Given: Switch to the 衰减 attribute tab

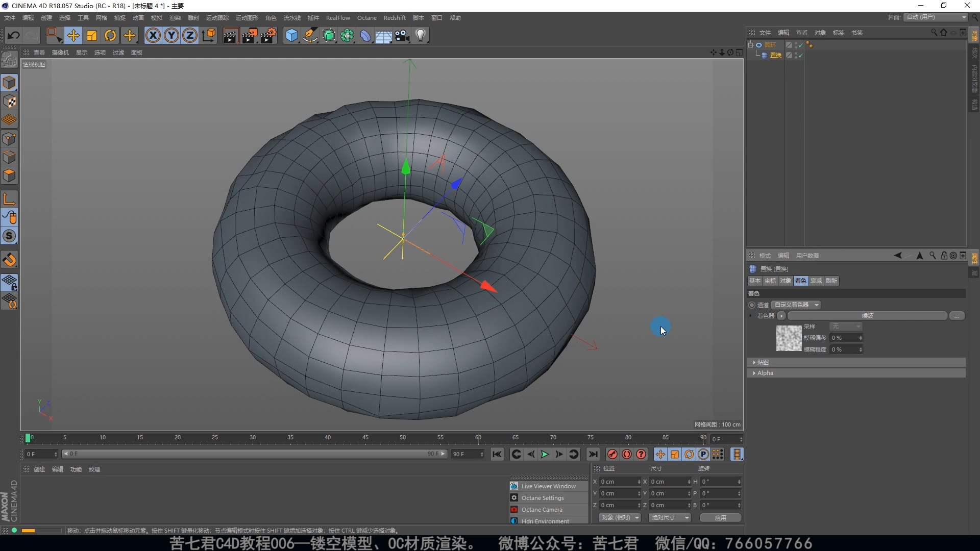Looking at the screenshot, I should [816, 281].
